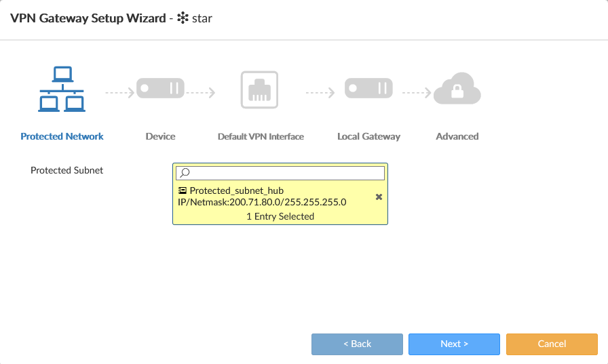Click the Protected Network step icon

(62, 89)
